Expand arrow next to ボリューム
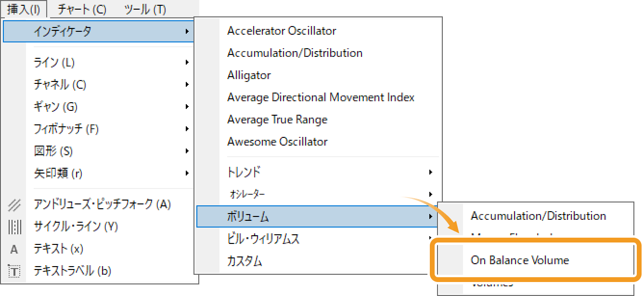The image size is (644, 296). click(x=431, y=216)
